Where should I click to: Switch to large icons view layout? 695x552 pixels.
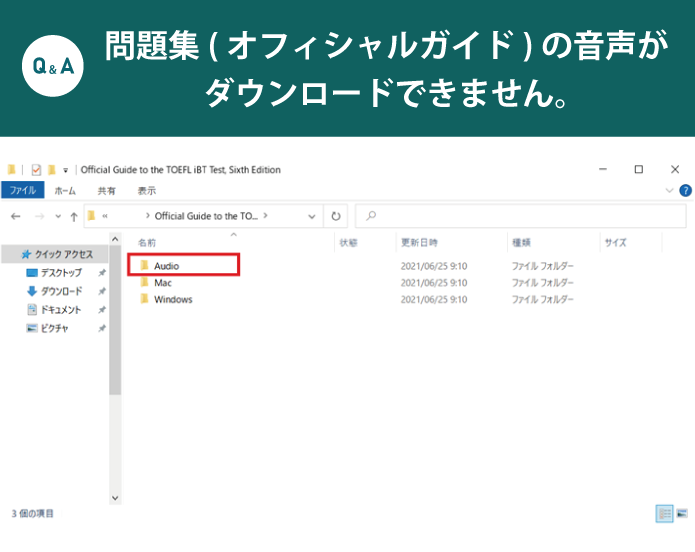tap(682, 514)
